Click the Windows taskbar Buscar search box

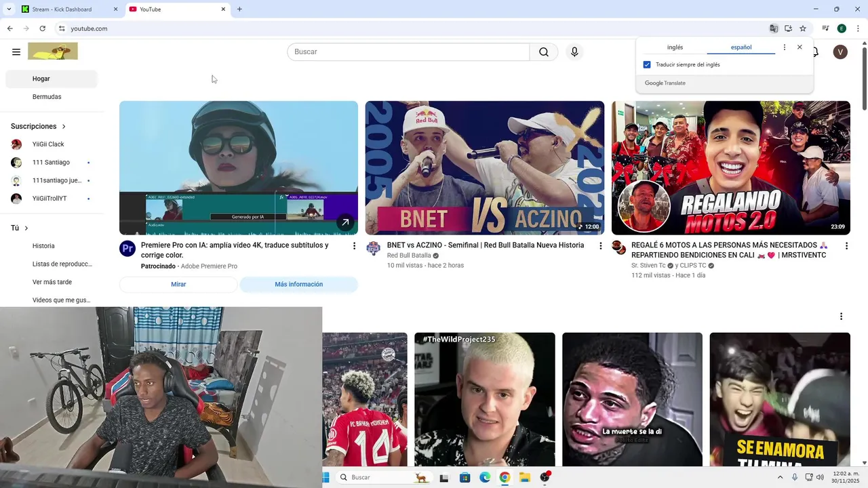pyautogui.click(x=384, y=477)
